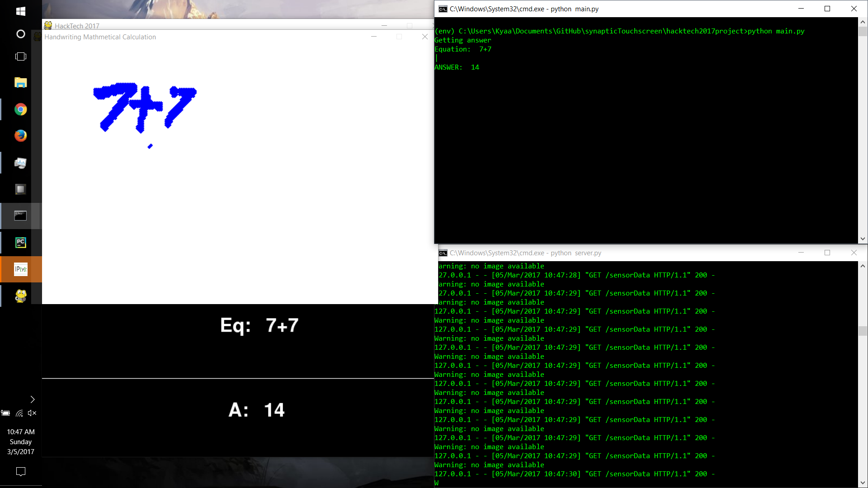Close the Handwriting Mathmetical Calculation window
The height and width of the screenshot is (488, 868).
coord(425,37)
